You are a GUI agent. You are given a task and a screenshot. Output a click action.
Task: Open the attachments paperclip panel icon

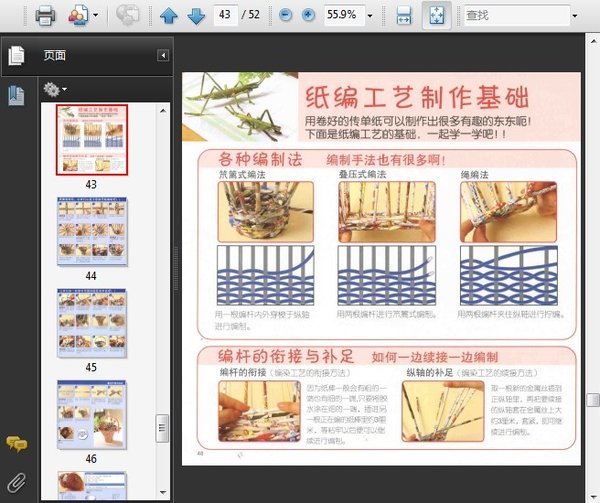coord(16,483)
